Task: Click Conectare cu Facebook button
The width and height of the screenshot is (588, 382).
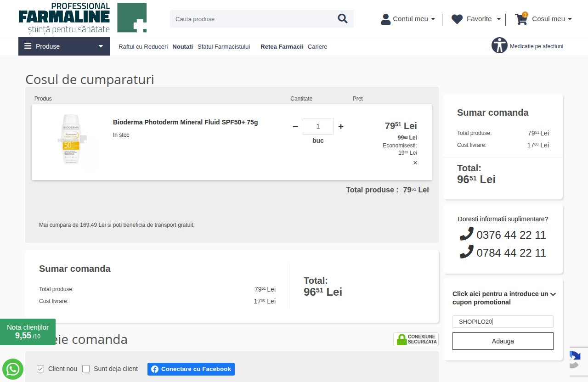Action: tap(191, 369)
